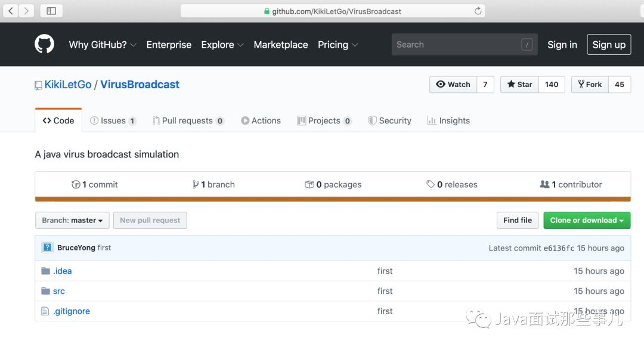Go back with Safari's back arrow
The width and height of the screenshot is (644, 347).
11,11
